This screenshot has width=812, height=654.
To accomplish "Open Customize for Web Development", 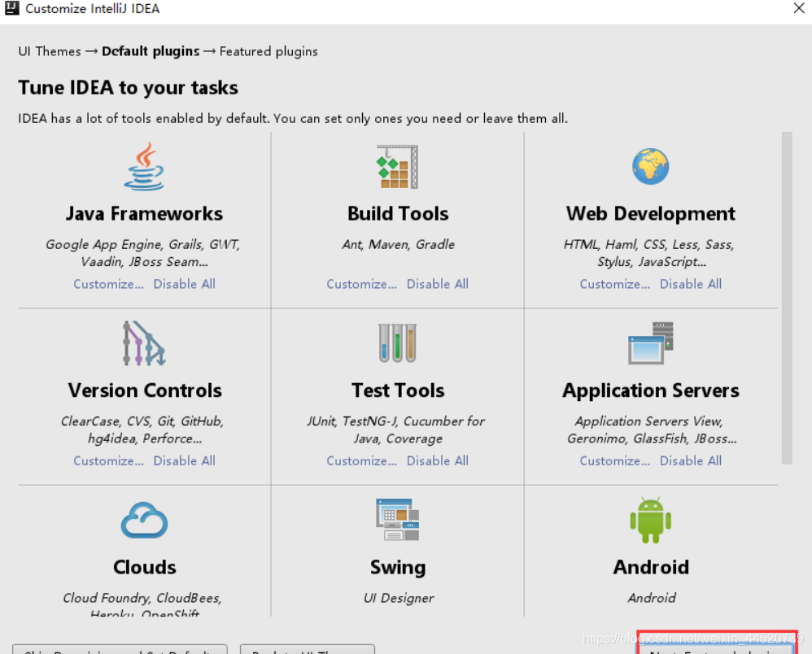I will pos(615,284).
